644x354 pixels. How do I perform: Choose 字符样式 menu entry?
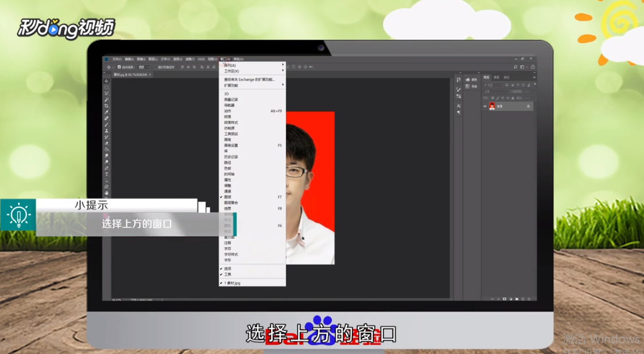[x=252, y=254]
